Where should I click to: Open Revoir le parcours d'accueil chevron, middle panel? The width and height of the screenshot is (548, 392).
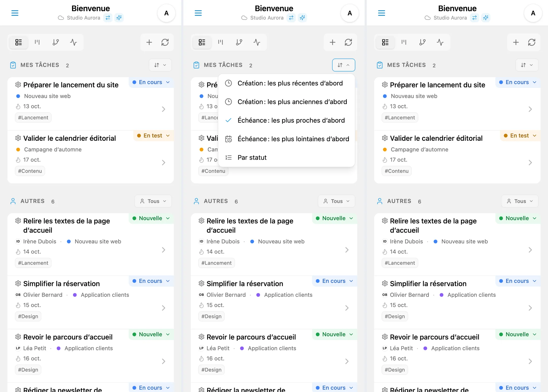347,361
